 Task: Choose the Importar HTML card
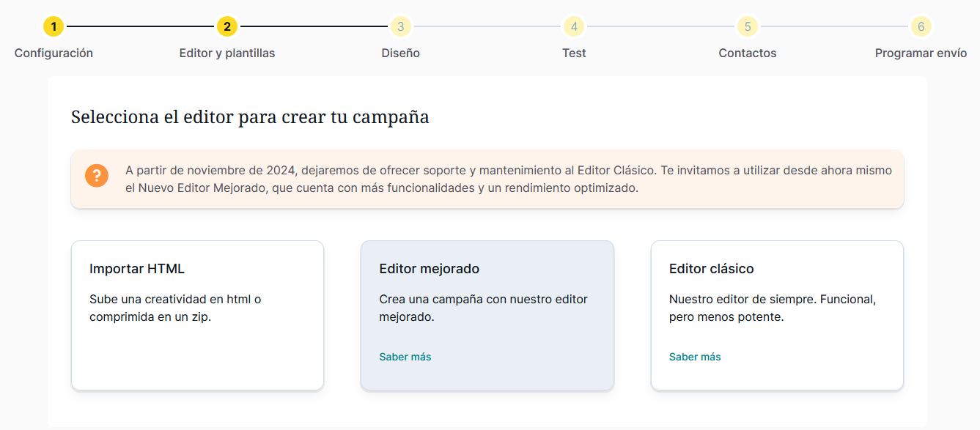197,315
